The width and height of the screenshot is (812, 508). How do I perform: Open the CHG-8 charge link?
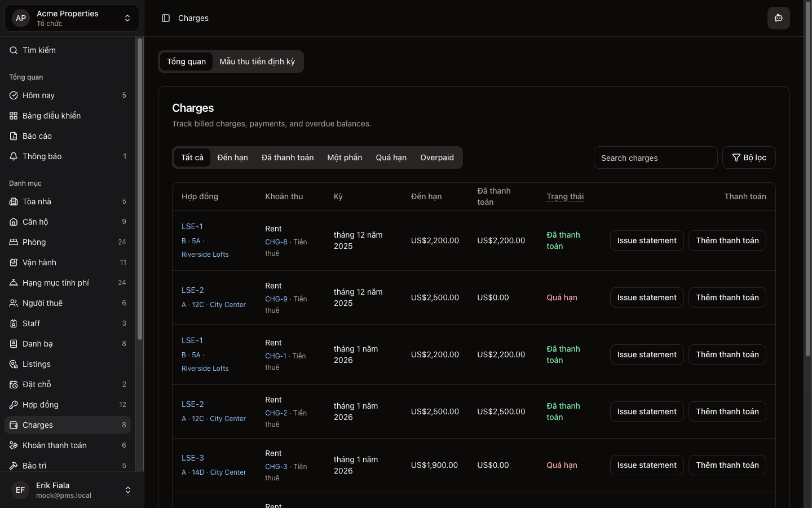(276, 242)
